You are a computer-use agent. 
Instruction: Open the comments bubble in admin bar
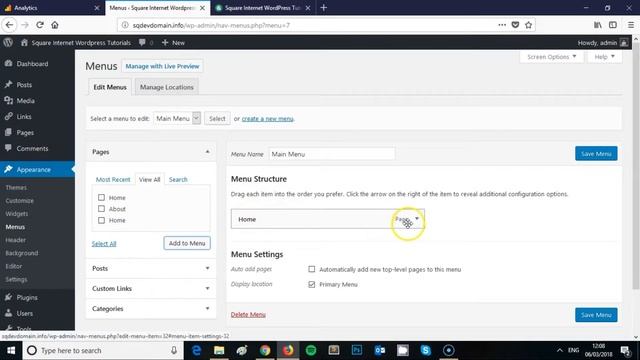tap(142, 42)
